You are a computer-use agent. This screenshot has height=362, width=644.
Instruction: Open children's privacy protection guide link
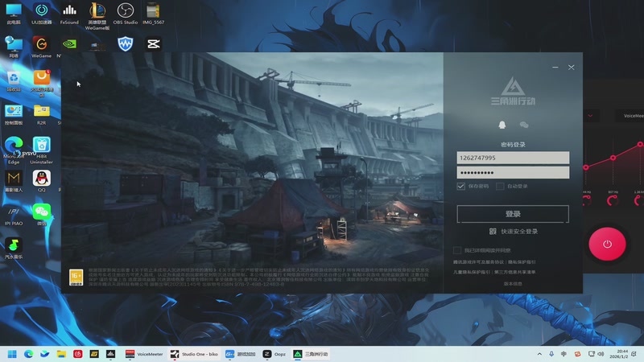point(472,272)
